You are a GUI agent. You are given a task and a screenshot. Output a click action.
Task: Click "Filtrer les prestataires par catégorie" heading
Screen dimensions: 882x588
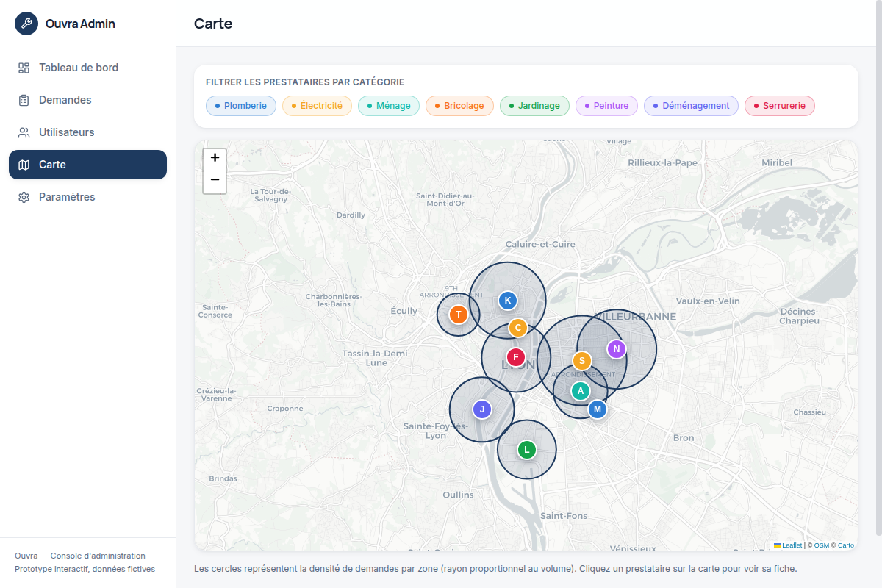point(305,82)
